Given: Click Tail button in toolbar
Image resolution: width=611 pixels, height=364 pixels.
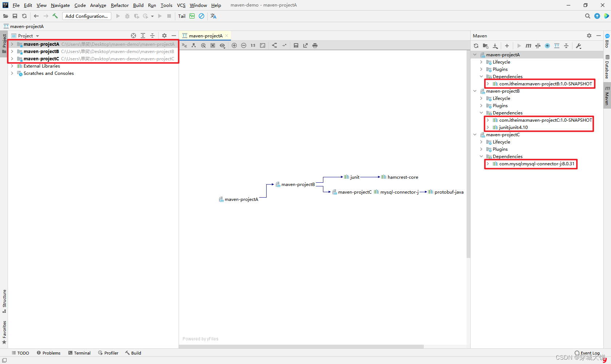Looking at the screenshot, I should 182,16.
